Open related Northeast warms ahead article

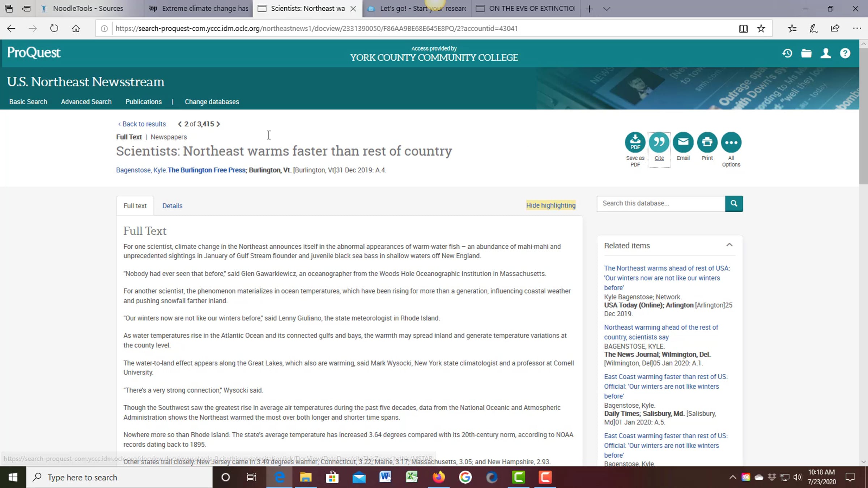point(667,278)
